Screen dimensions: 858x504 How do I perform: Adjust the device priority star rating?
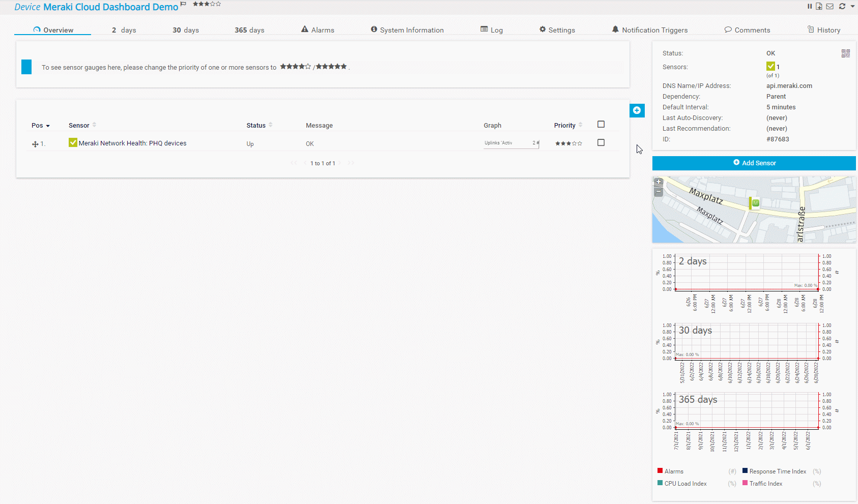pos(206,4)
